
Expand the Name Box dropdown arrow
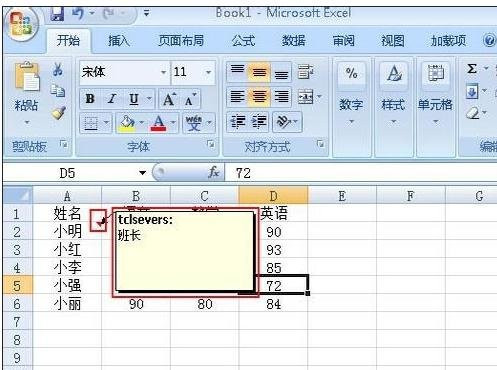(x=142, y=173)
